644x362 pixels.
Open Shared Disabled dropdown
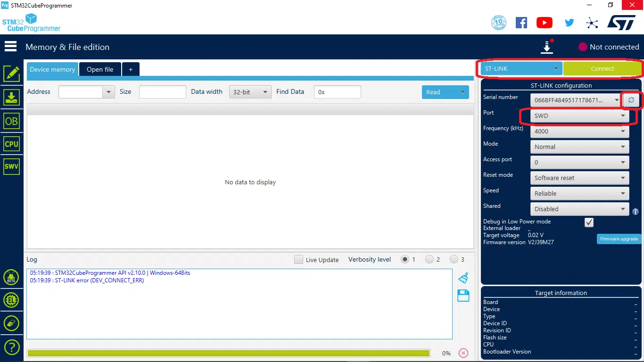tap(579, 209)
